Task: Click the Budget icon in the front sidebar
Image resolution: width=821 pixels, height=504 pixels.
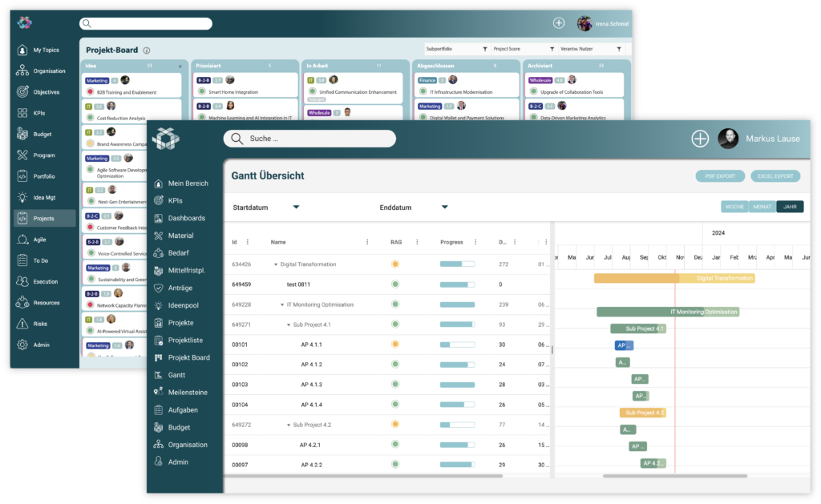Action: 159,427
